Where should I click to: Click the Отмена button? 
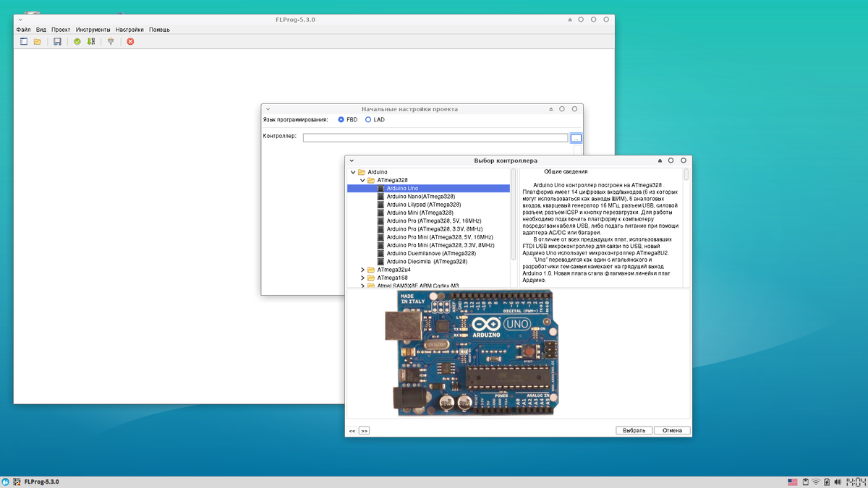click(672, 430)
